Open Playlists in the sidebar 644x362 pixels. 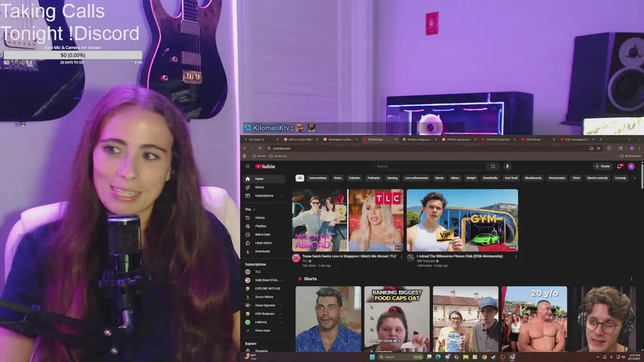(x=264, y=226)
